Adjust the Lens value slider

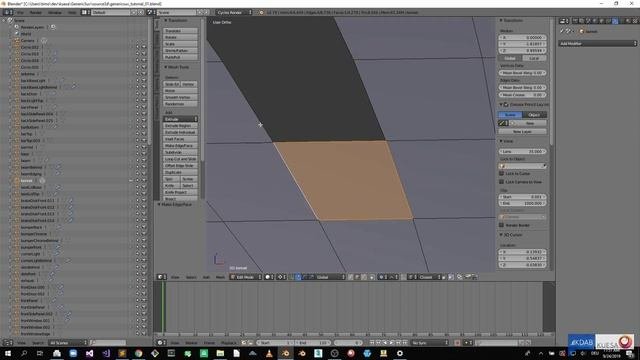click(522, 151)
